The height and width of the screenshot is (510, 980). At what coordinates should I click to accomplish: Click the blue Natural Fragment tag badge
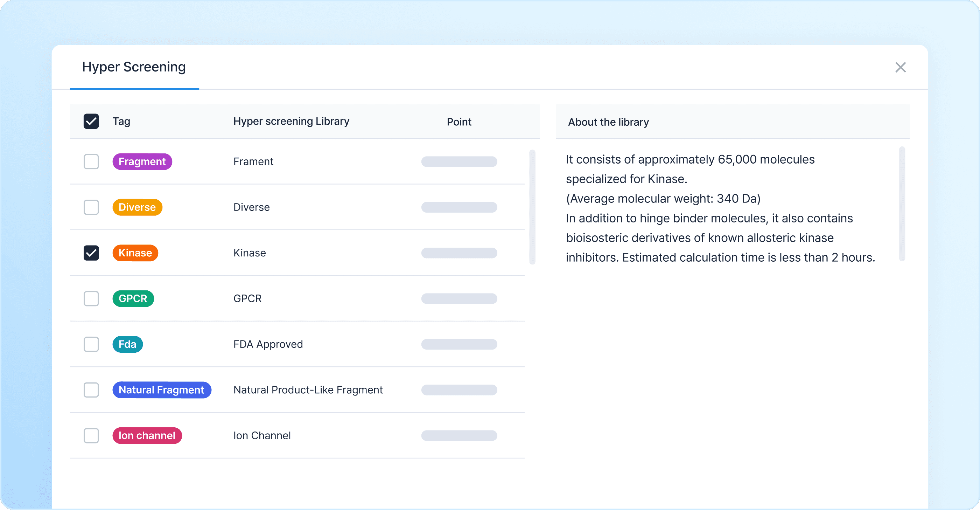(162, 390)
